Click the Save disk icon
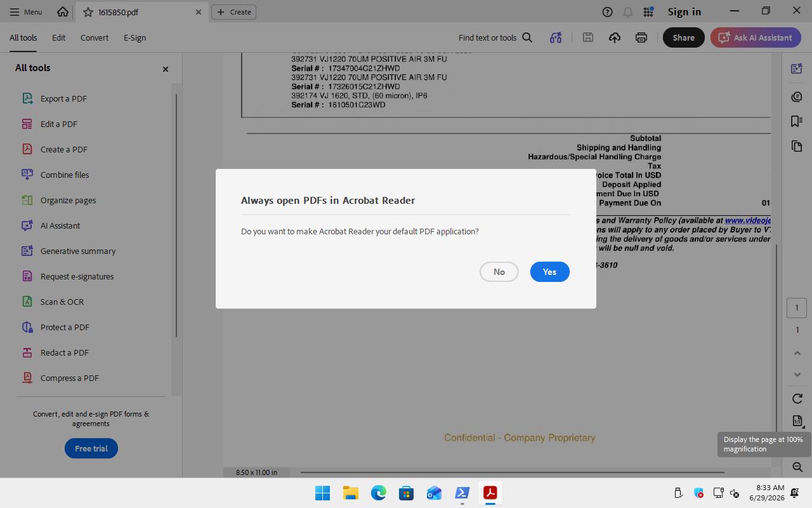Viewport: 812px width, 508px height. click(x=588, y=37)
